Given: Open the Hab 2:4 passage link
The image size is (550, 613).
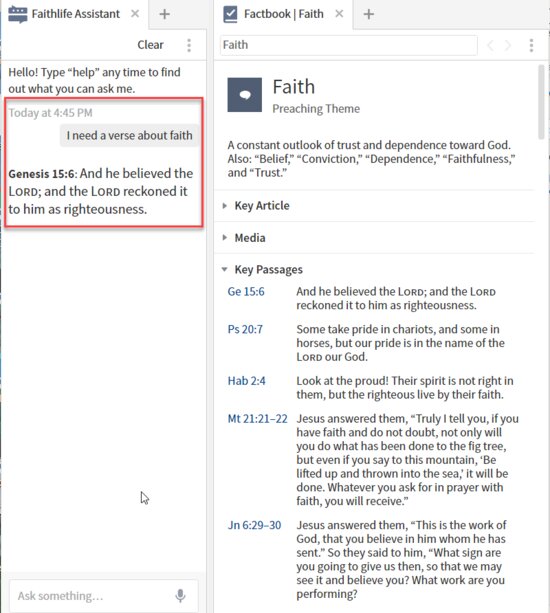Looking at the screenshot, I should pos(247,381).
